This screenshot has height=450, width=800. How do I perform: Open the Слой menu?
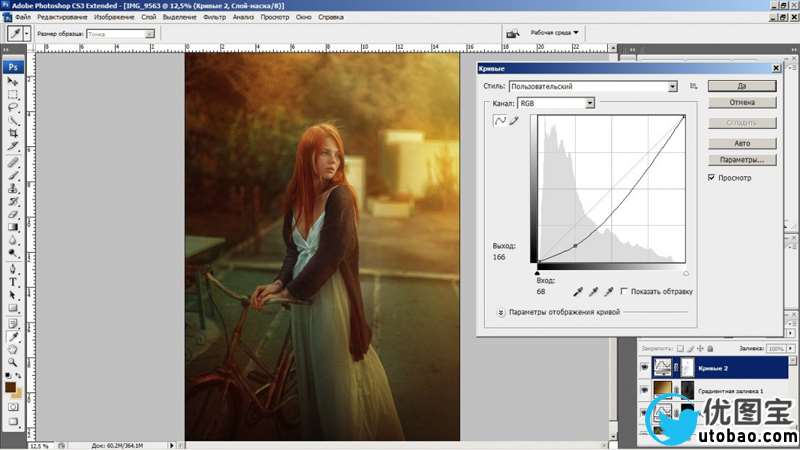click(148, 17)
